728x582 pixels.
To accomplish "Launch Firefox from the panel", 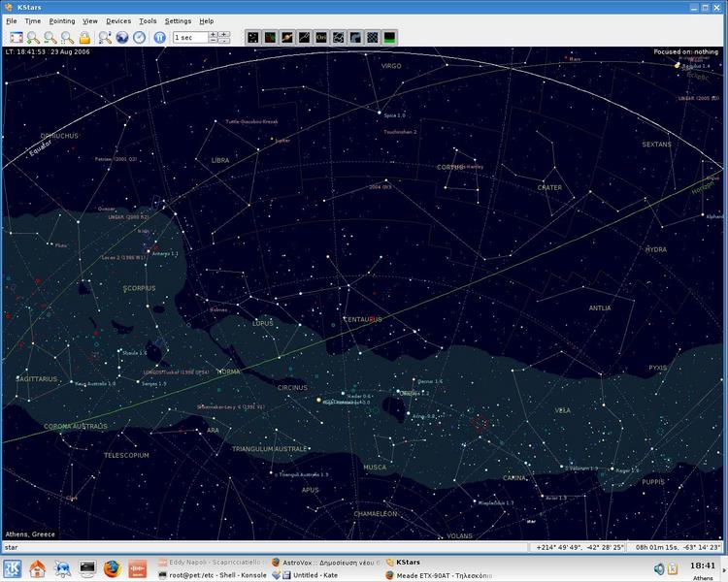I will (x=112, y=568).
